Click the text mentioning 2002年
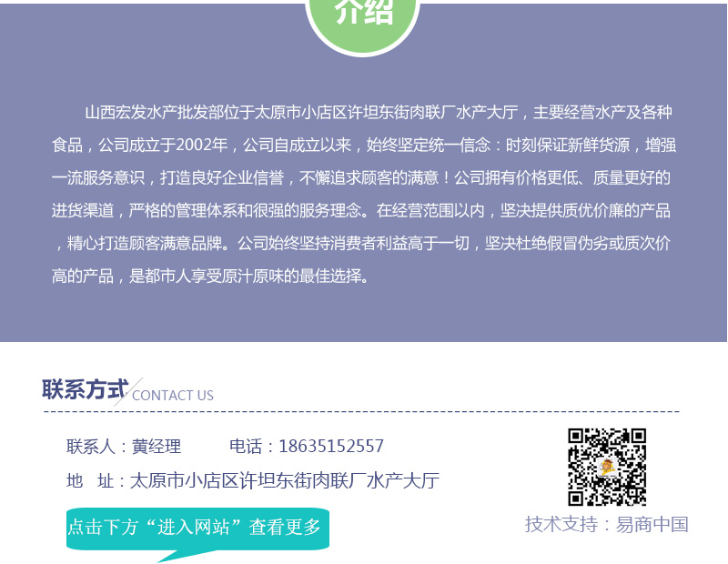The height and width of the screenshot is (564, 728). point(202,145)
